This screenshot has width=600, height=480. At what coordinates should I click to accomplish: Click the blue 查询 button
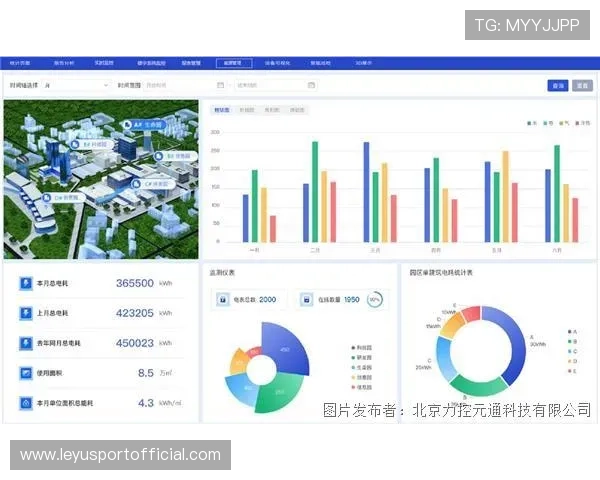558,85
